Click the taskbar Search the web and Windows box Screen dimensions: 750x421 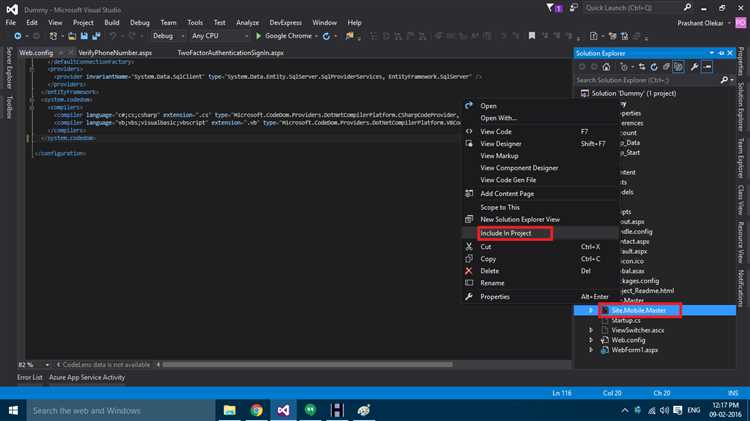coord(120,410)
